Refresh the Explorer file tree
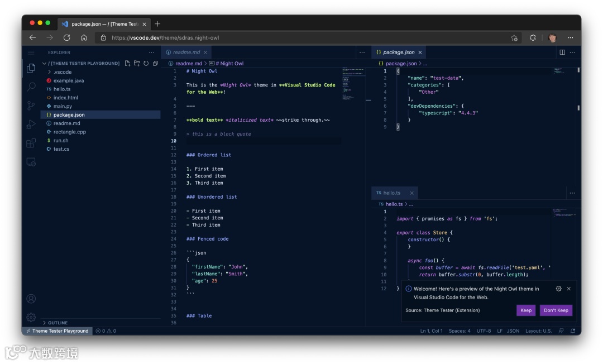Viewport: 603px width, 364px height. point(146,63)
